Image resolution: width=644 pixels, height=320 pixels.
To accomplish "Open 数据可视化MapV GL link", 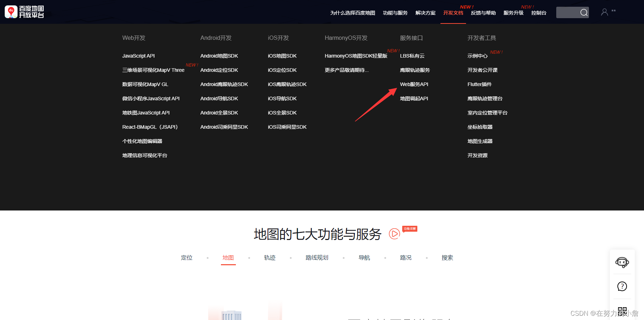I will click(145, 84).
